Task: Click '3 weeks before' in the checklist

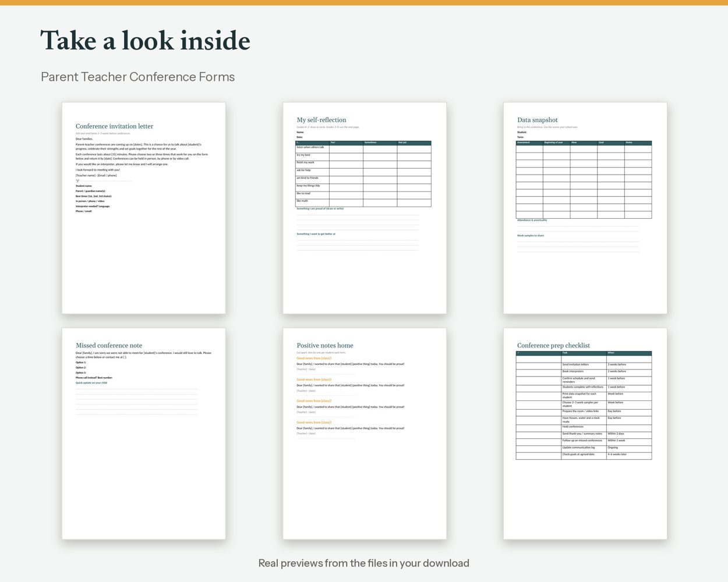Action: click(x=617, y=365)
